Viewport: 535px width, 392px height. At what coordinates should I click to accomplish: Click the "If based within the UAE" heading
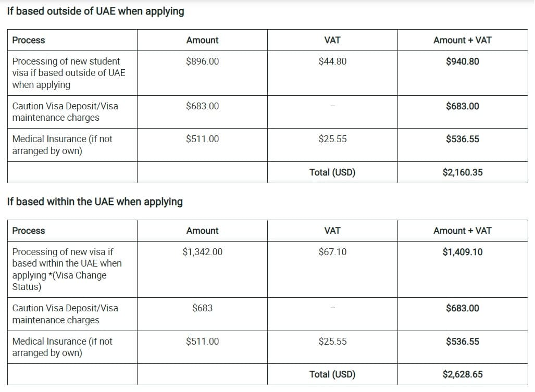[95, 201]
